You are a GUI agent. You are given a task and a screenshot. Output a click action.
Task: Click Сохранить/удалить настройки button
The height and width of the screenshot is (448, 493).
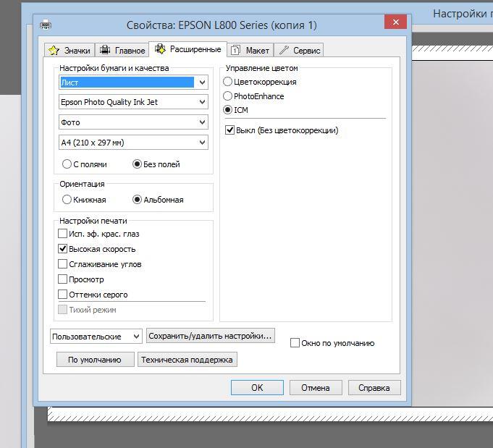tap(211, 336)
